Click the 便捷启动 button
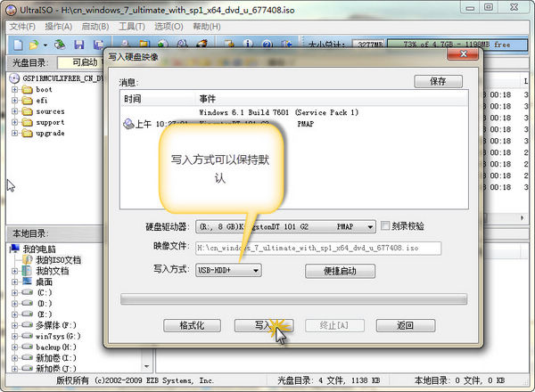Screen dimensions: 535x392 pos(341,272)
